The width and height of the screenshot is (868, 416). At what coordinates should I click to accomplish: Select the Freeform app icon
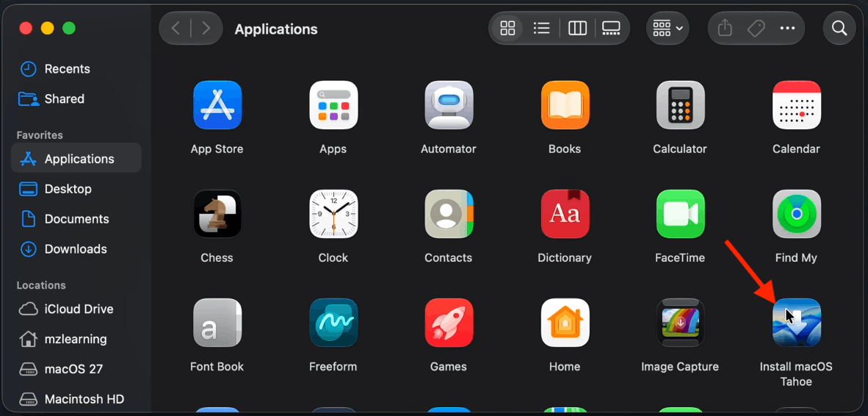click(x=333, y=323)
